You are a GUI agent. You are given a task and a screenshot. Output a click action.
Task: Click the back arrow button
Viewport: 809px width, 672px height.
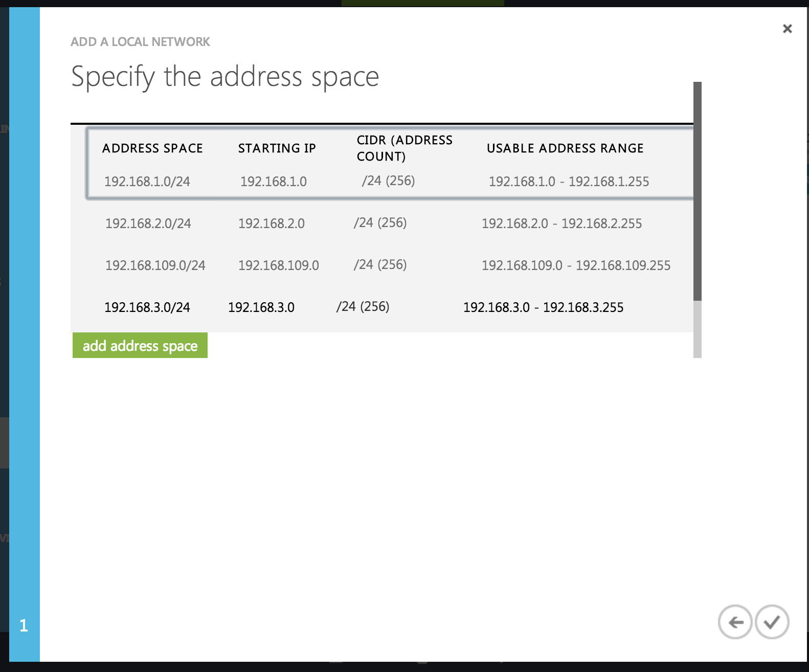tap(735, 622)
